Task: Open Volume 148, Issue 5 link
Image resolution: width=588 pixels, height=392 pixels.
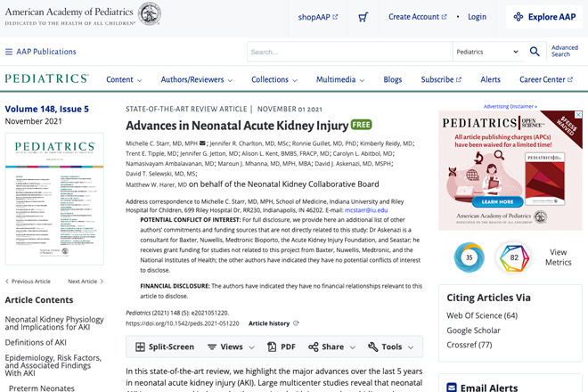Action: point(47,110)
